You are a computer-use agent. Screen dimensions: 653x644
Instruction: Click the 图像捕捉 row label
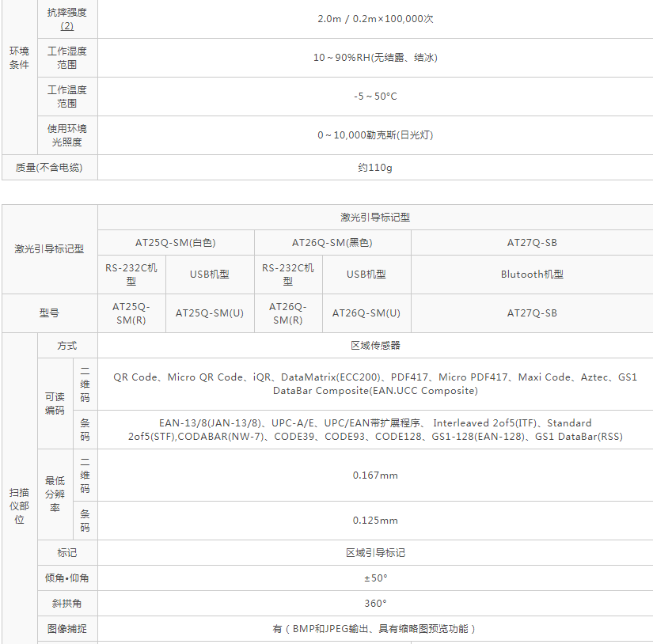coord(67,629)
